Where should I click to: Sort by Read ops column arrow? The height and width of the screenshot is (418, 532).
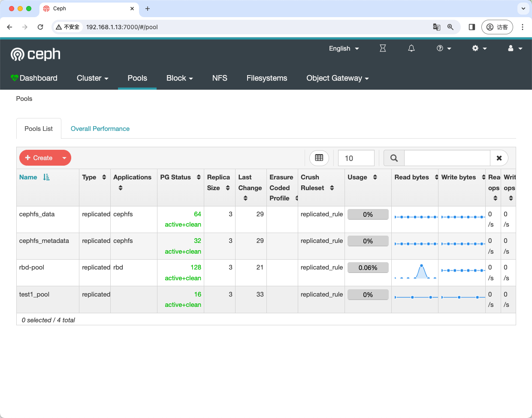496,198
